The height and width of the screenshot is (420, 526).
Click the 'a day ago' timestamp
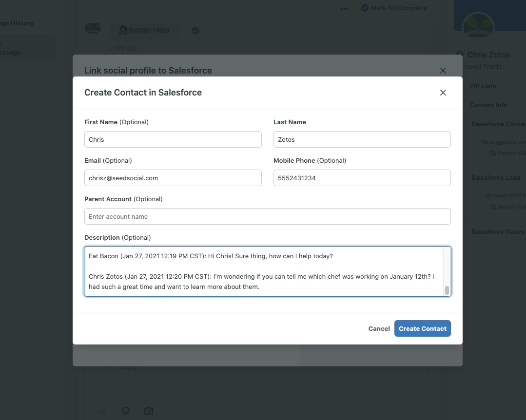point(123,48)
